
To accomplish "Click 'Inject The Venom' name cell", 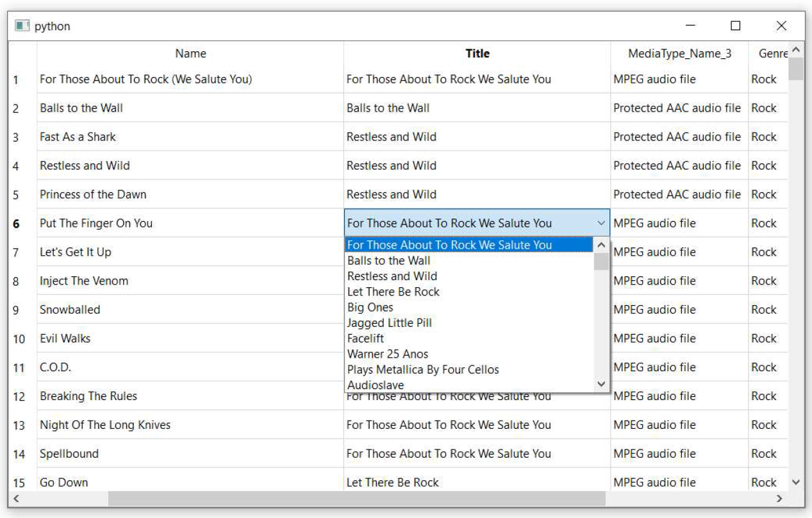I will (x=190, y=281).
